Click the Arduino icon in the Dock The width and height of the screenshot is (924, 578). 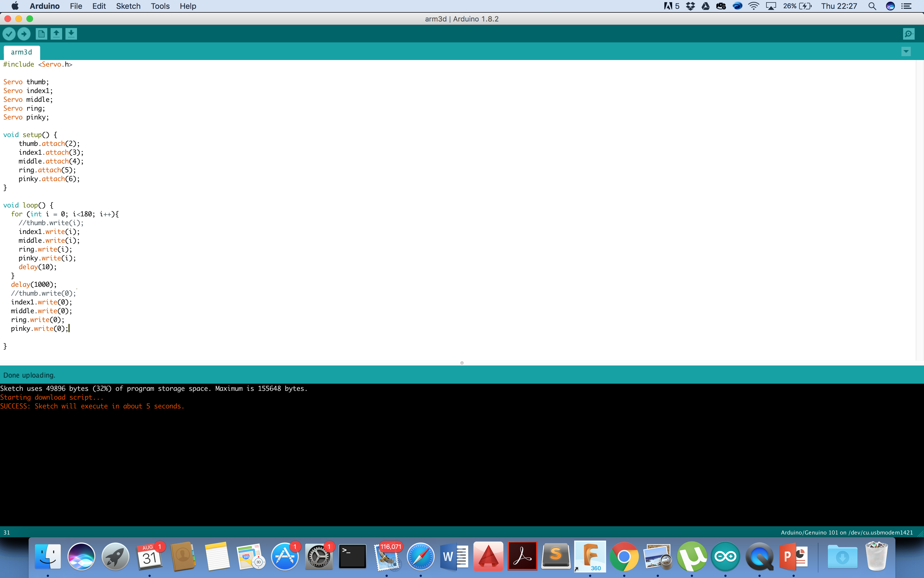(x=725, y=557)
